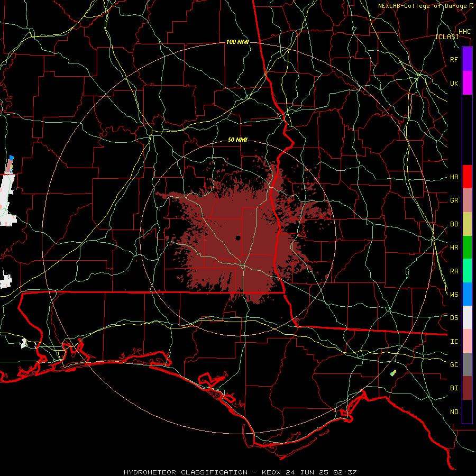
Task: Click the 'HA' legend label
Action: pyautogui.click(x=454, y=177)
